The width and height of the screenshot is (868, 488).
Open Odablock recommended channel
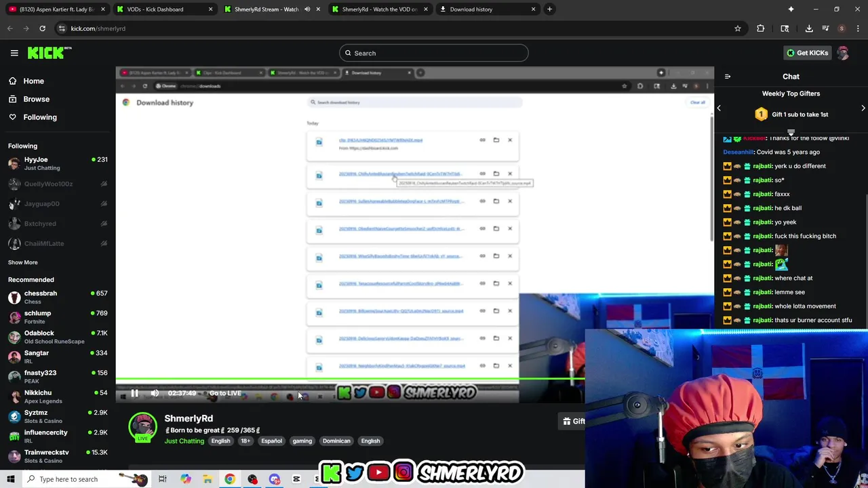click(58, 337)
